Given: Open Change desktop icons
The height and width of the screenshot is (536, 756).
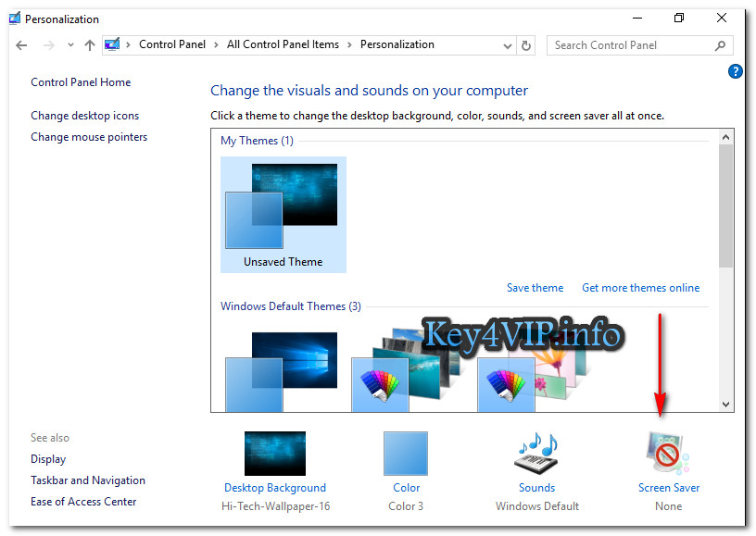Looking at the screenshot, I should [85, 116].
